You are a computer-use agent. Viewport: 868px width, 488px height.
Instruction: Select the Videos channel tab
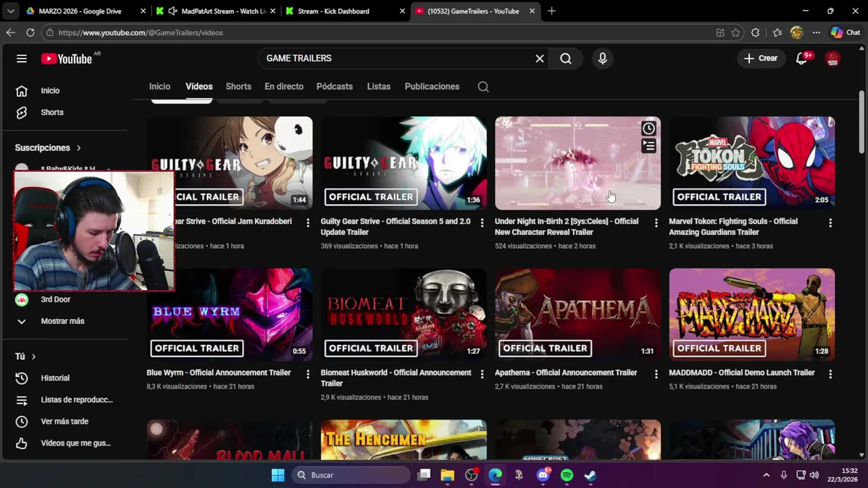point(199,87)
